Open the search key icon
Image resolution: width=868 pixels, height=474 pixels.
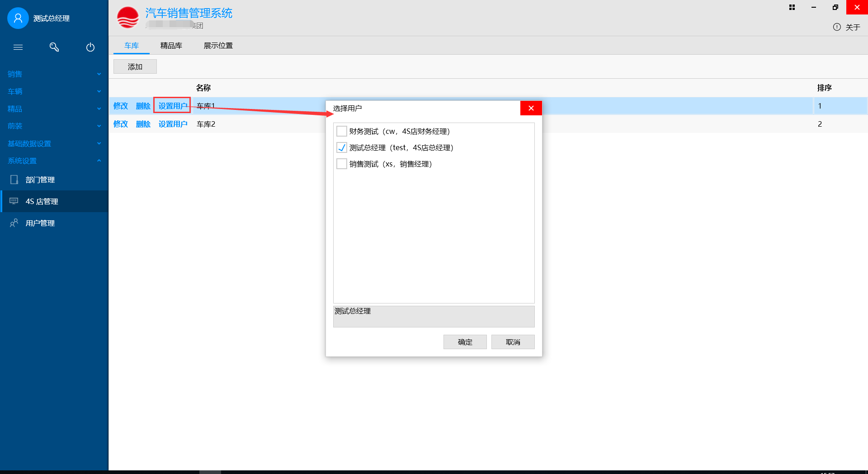point(54,47)
